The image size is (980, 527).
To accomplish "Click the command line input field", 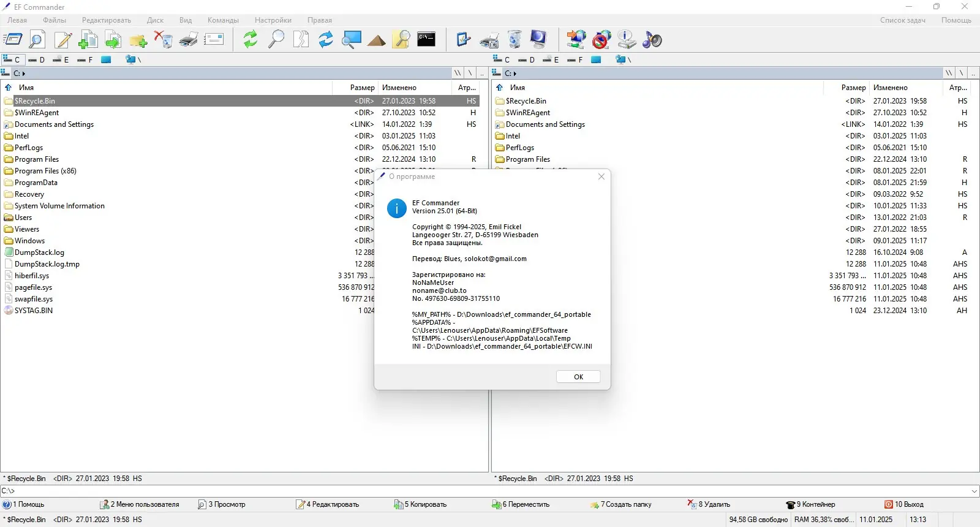I will (490, 491).
